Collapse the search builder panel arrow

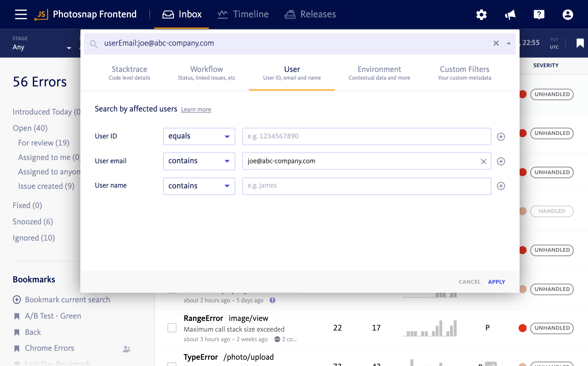click(x=509, y=43)
